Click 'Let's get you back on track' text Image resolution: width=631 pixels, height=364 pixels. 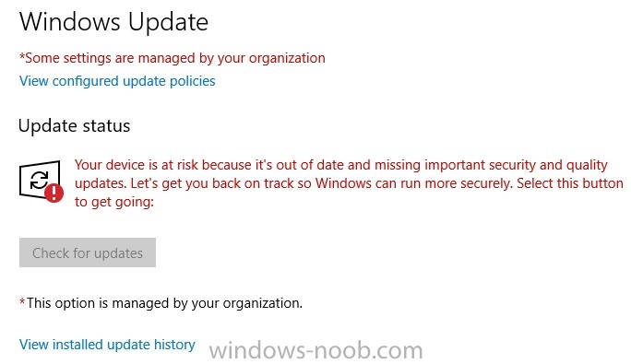pos(217,183)
